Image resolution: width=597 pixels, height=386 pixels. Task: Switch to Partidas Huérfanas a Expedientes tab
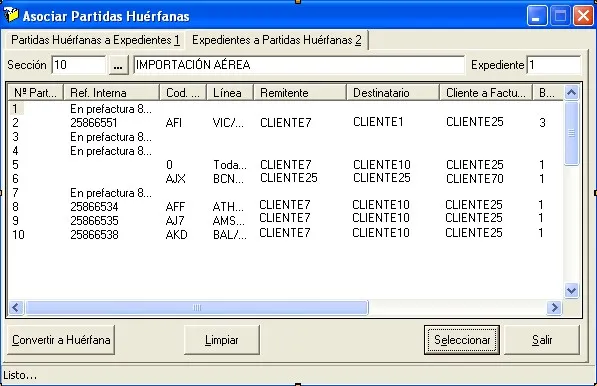95,40
